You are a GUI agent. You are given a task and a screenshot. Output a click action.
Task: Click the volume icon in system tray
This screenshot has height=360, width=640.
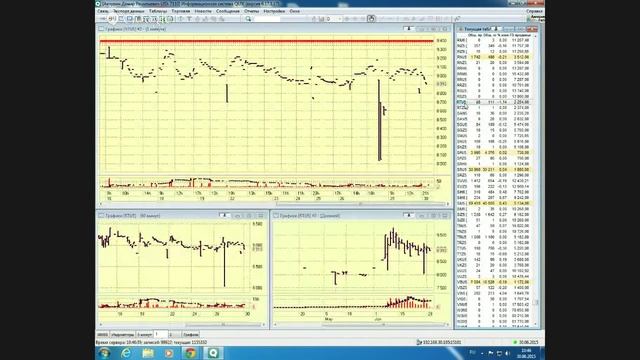tap(507, 353)
